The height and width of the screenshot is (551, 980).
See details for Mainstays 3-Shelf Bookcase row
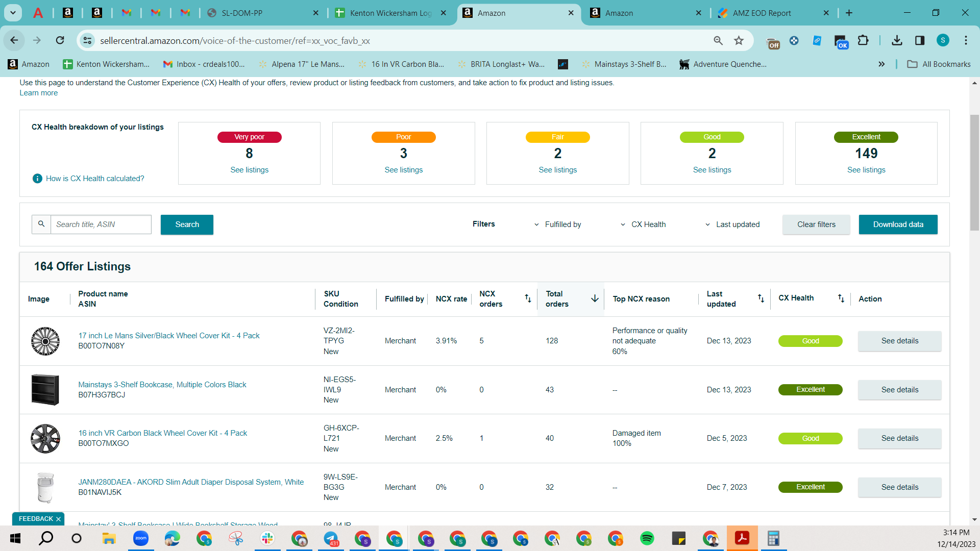coord(899,390)
